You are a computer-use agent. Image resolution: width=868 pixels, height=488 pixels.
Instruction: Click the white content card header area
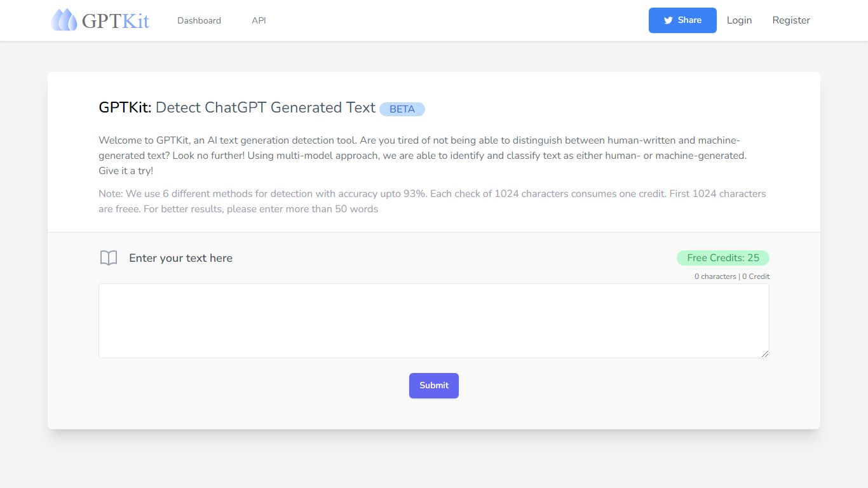(434, 151)
